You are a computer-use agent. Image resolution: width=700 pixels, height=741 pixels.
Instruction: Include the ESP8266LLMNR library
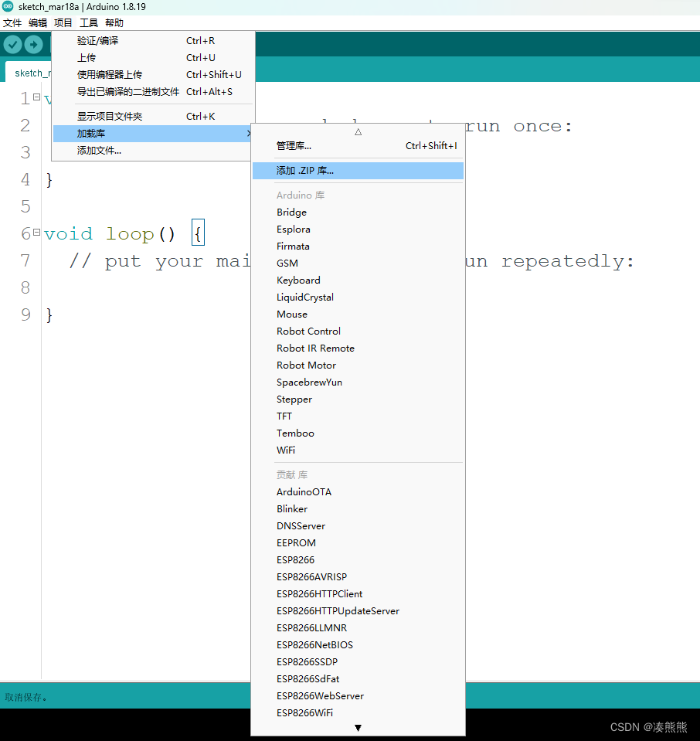(358, 628)
